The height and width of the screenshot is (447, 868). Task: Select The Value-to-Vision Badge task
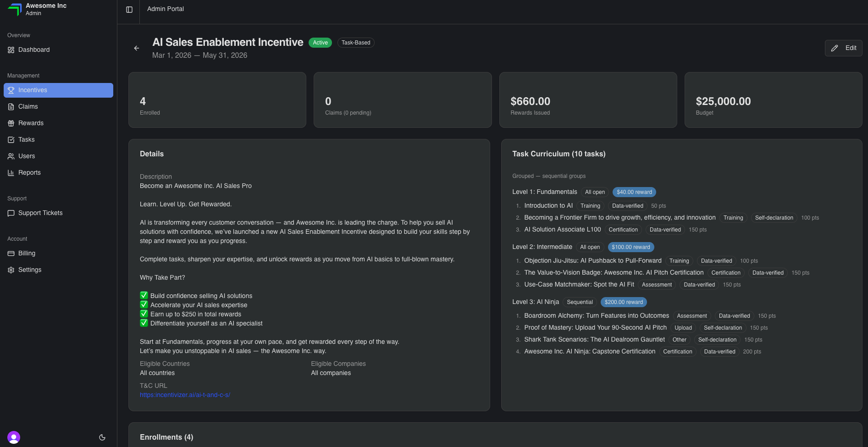[614, 273]
